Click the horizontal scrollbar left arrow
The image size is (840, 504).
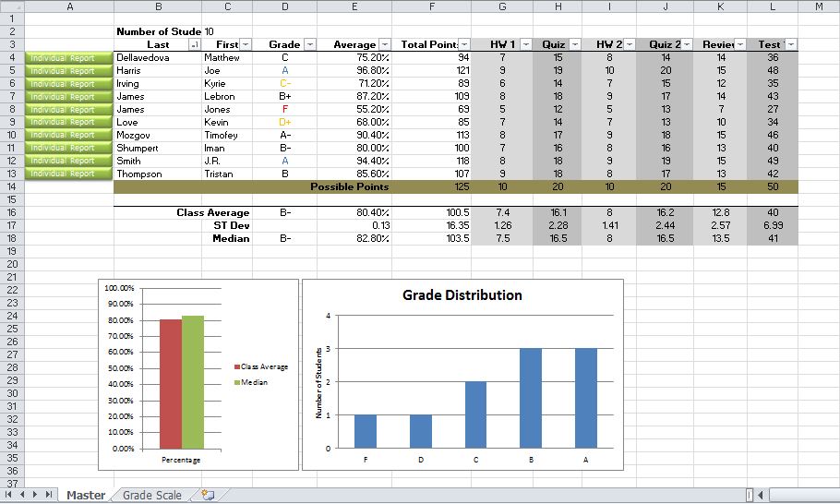pyautogui.click(x=759, y=496)
